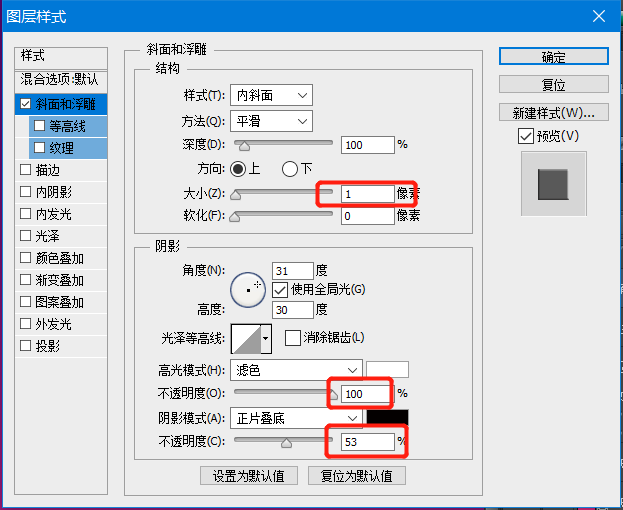Open the black shadow color swatch
This screenshot has width=623, height=510.
[387, 417]
